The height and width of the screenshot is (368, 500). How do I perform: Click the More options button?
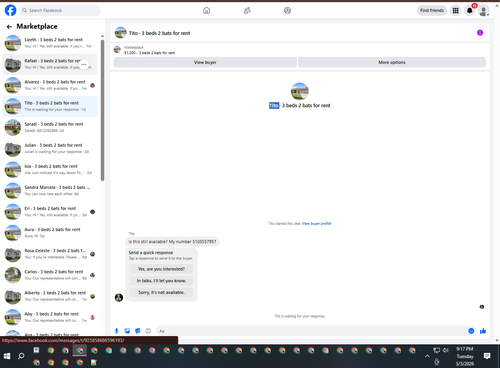pyautogui.click(x=392, y=62)
